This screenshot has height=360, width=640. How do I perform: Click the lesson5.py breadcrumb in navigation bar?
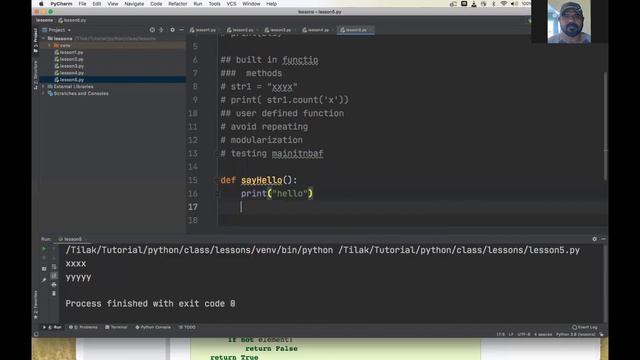click(72, 20)
